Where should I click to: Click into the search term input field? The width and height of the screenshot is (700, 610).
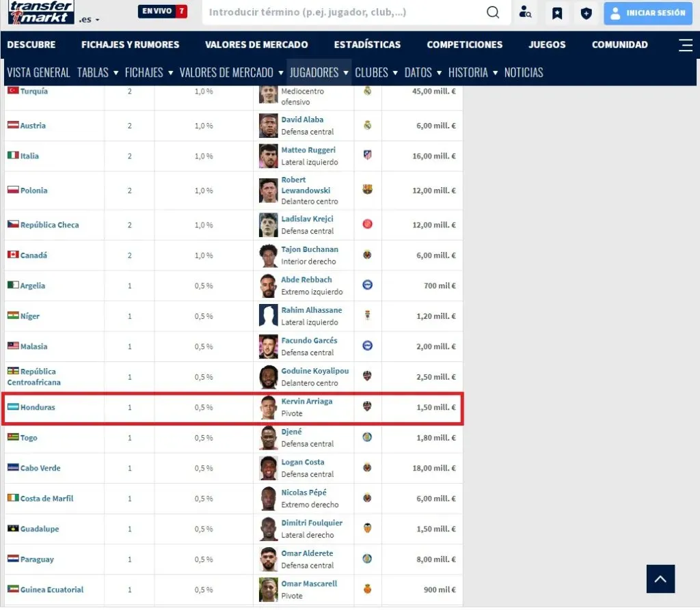coord(342,12)
